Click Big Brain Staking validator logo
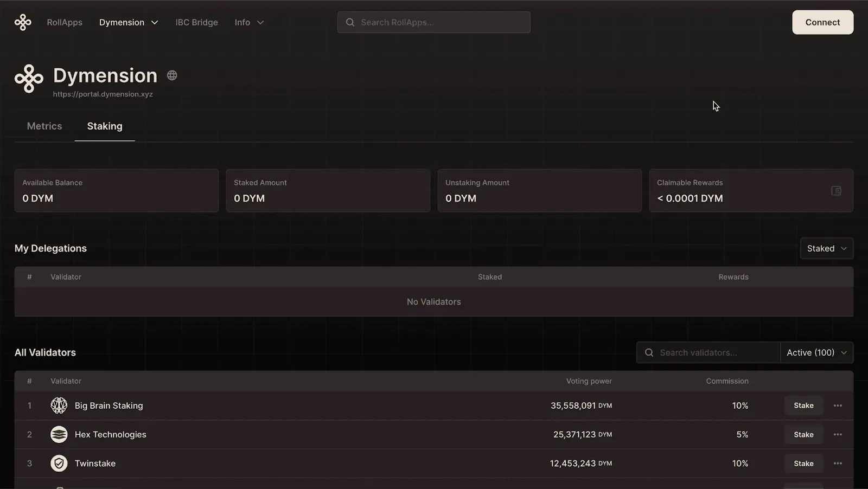The width and height of the screenshot is (868, 489). pos(59,406)
